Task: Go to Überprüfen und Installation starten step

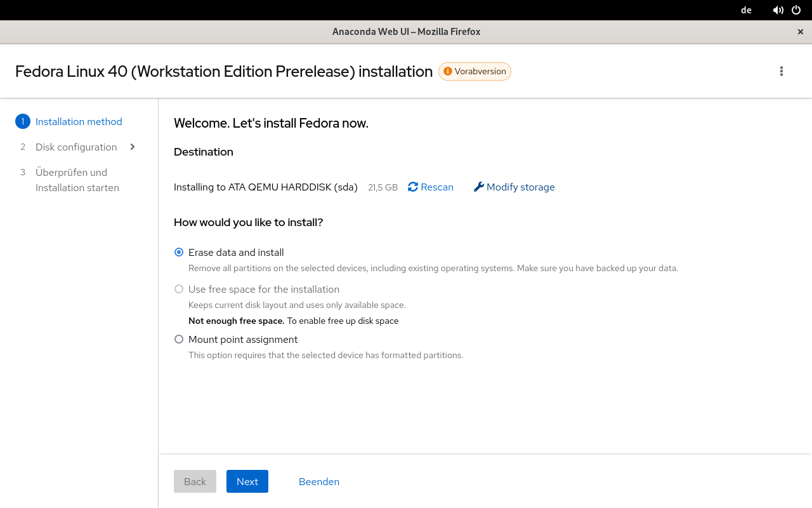Action: [77, 180]
